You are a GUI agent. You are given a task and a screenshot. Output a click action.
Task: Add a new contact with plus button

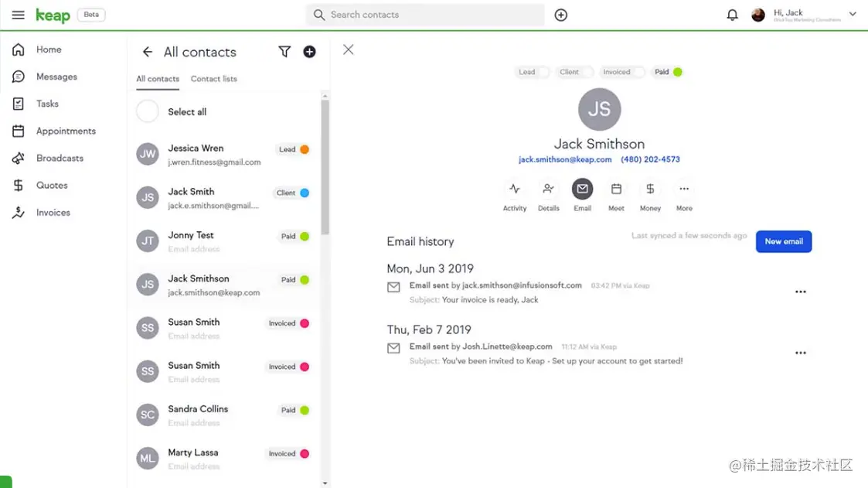pos(309,52)
